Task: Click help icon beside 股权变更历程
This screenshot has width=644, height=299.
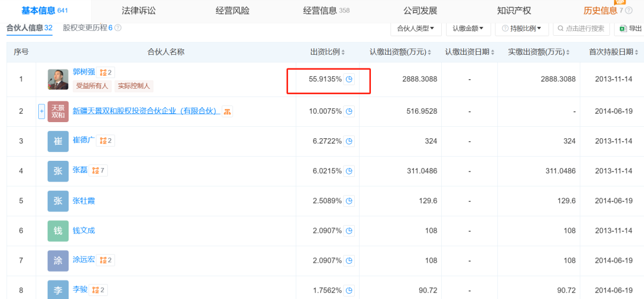Action: click(118, 28)
